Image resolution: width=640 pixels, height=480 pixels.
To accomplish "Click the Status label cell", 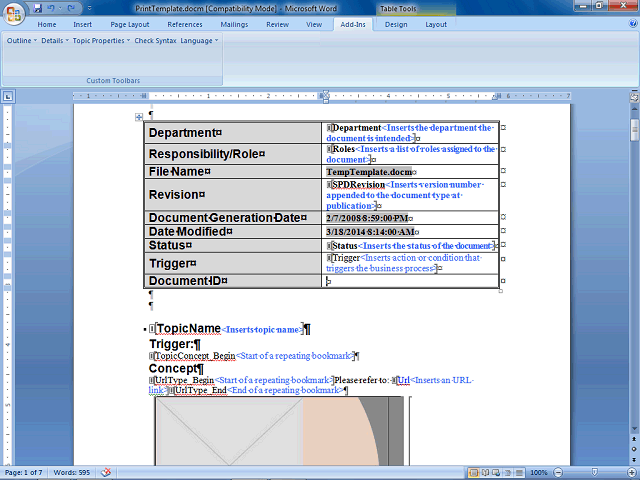I will 233,245.
